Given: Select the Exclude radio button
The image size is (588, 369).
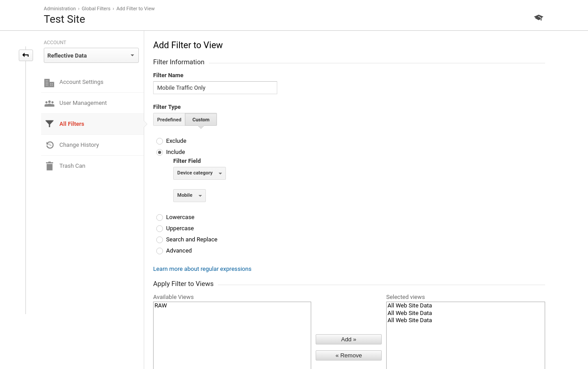Looking at the screenshot, I should (159, 141).
